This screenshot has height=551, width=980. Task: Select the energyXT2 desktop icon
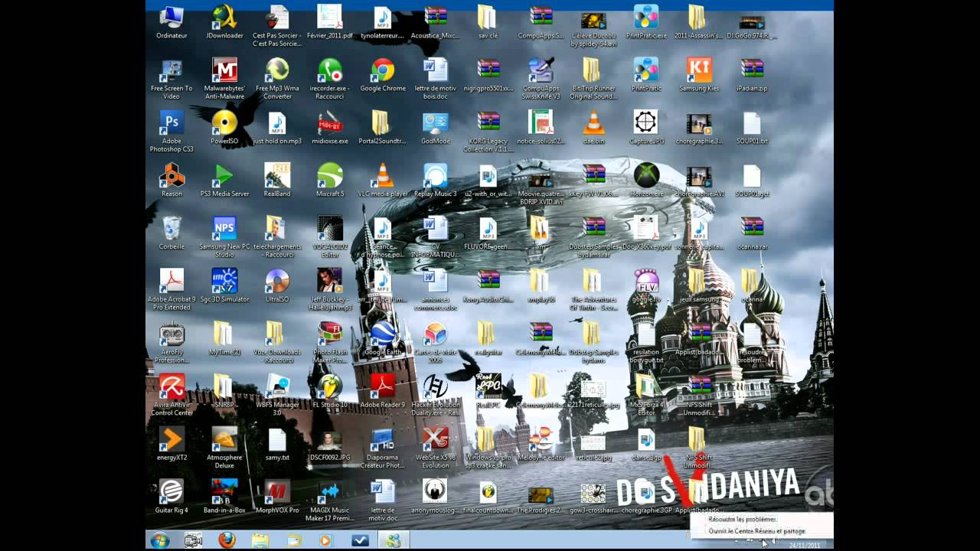[171, 445]
